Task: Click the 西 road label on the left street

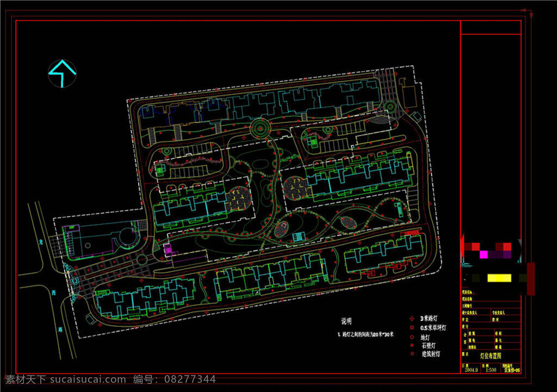Action: tap(53, 293)
